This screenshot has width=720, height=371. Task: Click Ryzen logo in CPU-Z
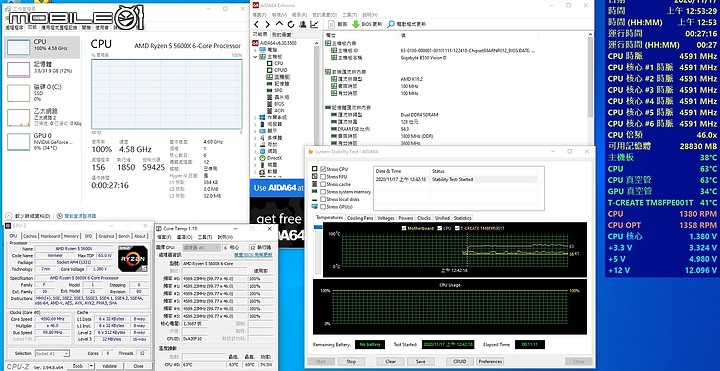(x=133, y=259)
